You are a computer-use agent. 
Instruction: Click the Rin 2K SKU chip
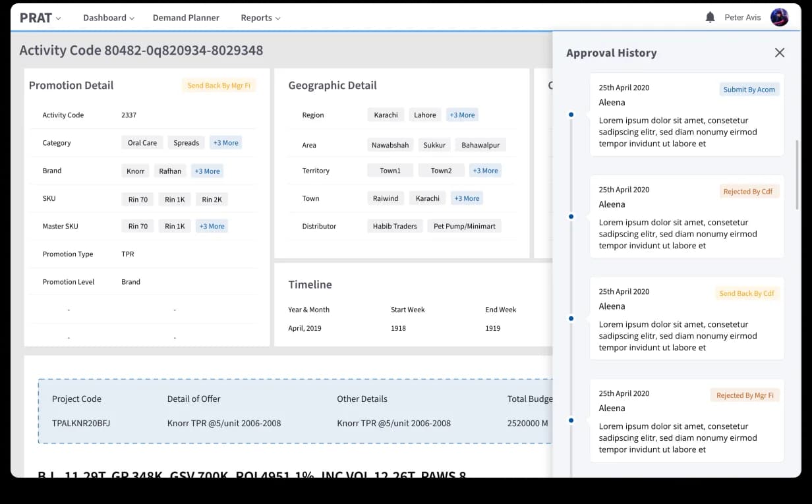212,200
